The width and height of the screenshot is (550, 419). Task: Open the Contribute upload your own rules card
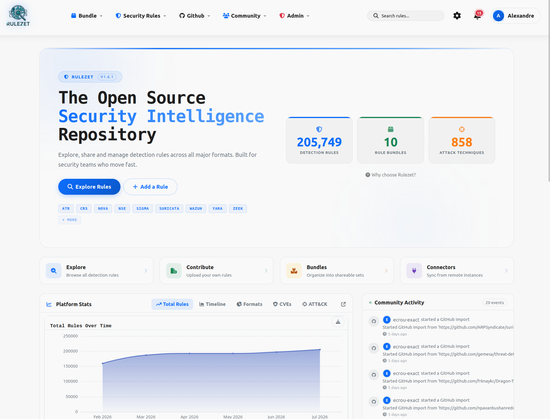pos(216,271)
